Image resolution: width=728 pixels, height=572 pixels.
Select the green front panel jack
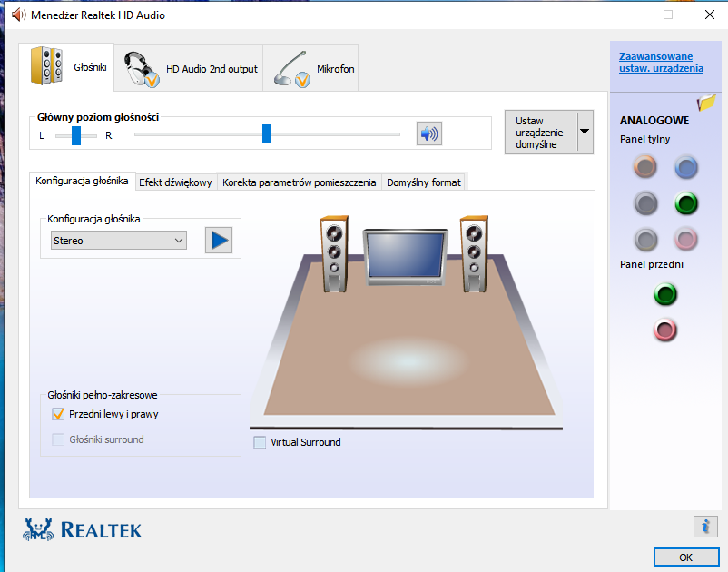click(665, 294)
